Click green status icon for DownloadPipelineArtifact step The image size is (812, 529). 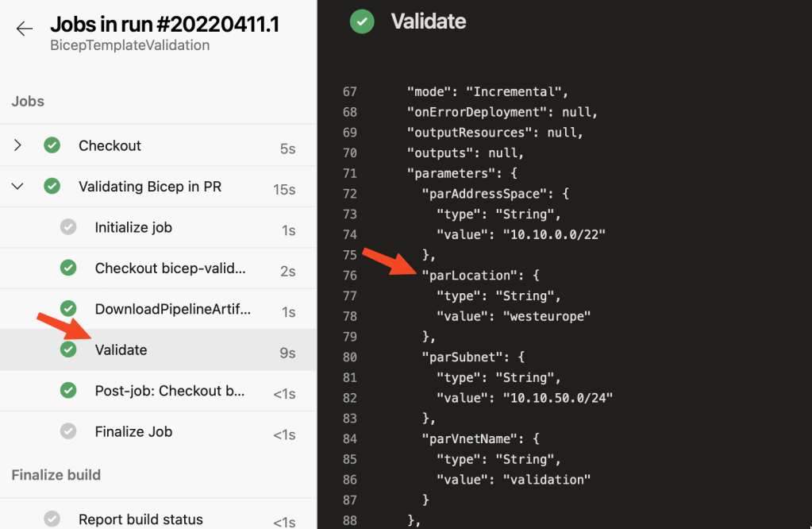tap(68, 309)
